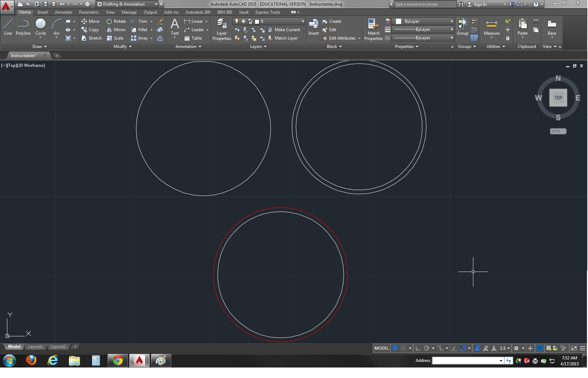588x378 pixels.
Task: Choose the Move command
Action: [x=91, y=21]
